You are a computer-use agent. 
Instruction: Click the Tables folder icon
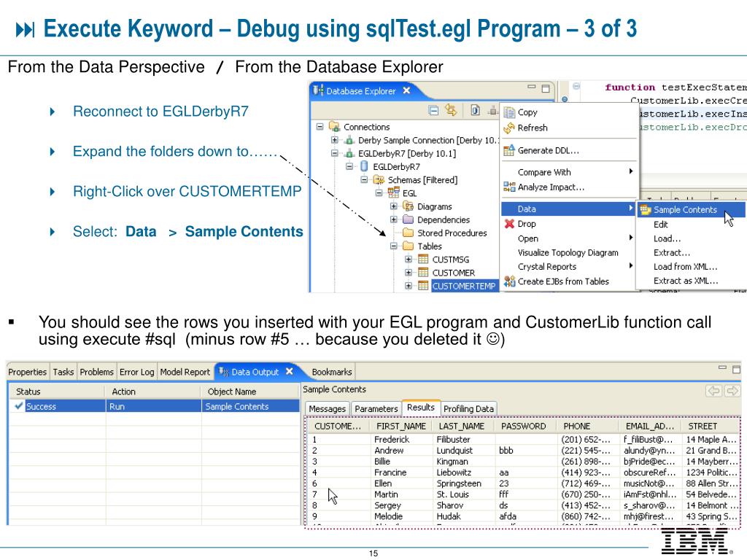tap(409, 246)
